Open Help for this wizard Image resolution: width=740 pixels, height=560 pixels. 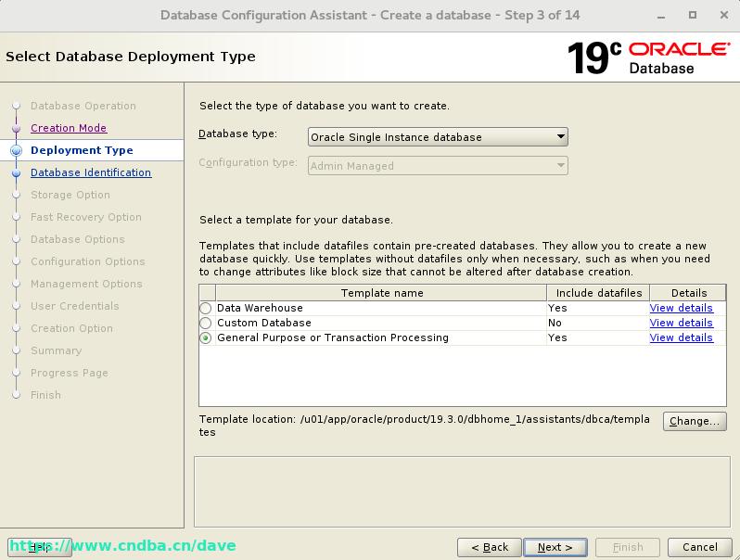pyautogui.click(x=40, y=547)
